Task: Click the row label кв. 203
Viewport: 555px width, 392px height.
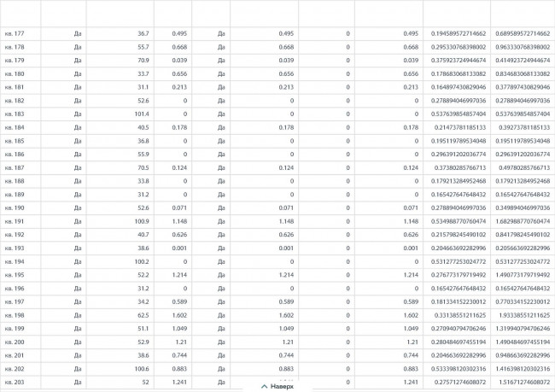Action: tap(15, 382)
